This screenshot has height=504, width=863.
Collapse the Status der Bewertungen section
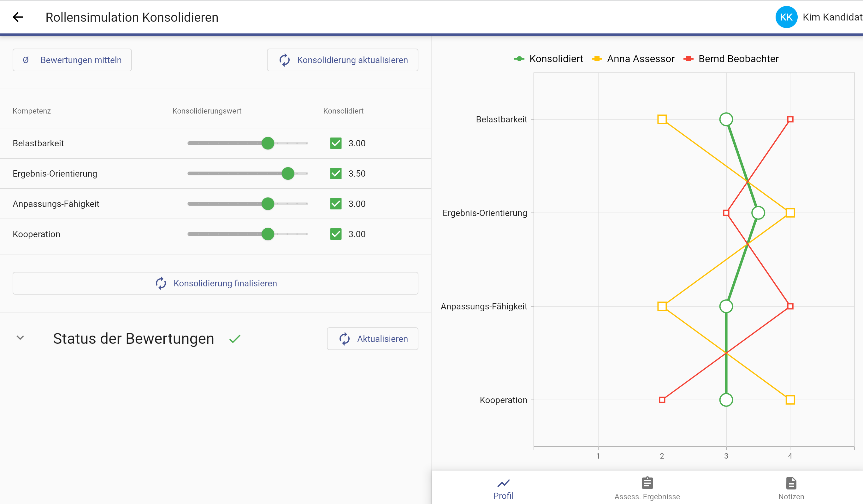point(20,338)
